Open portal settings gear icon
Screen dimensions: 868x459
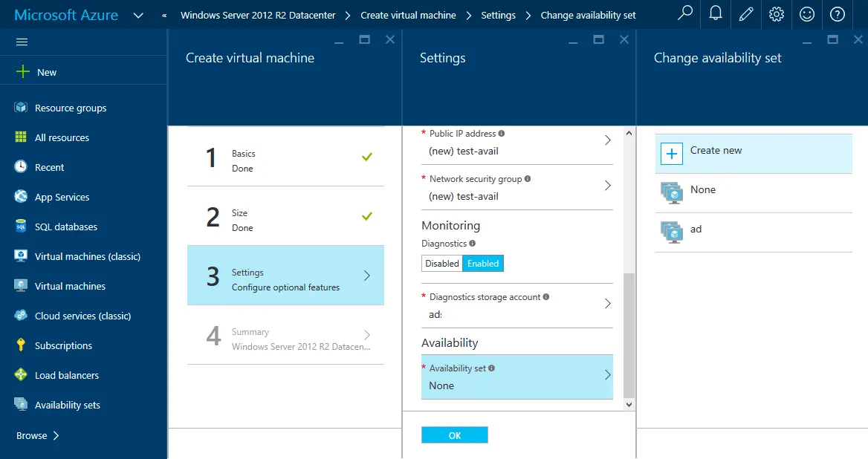(x=777, y=14)
